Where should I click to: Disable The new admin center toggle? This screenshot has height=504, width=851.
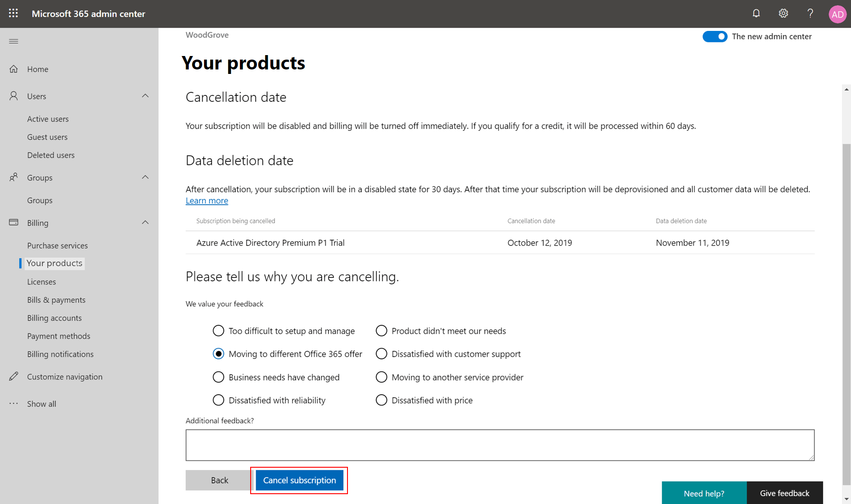point(715,36)
